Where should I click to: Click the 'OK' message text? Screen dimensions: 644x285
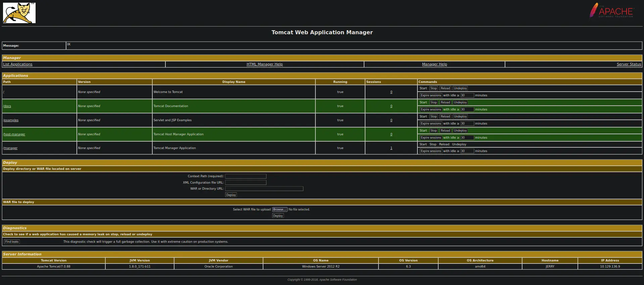(69, 44)
